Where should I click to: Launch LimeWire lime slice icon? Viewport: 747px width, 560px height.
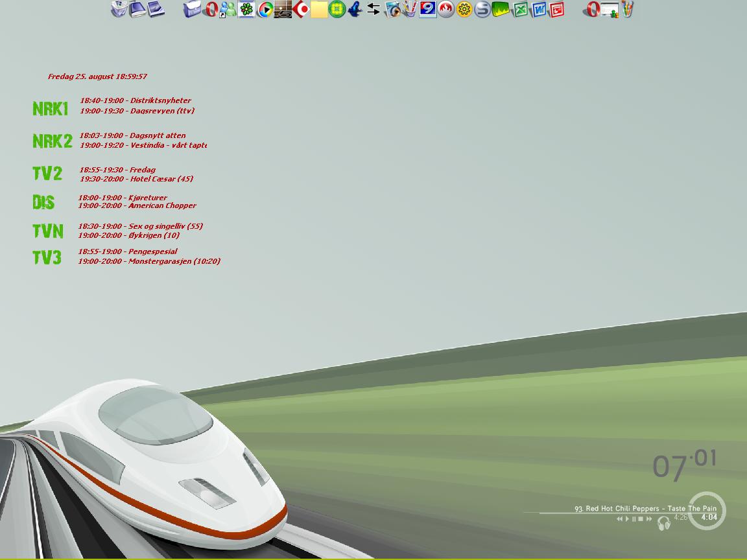click(337, 9)
